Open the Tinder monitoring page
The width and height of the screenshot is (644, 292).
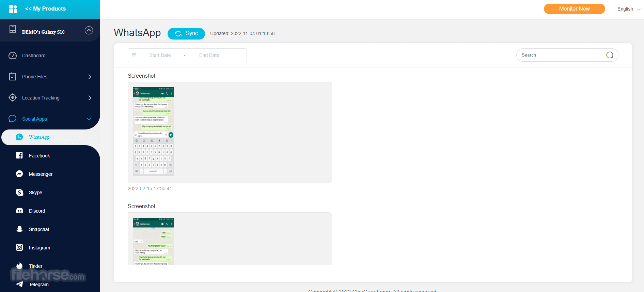point(35,266)
